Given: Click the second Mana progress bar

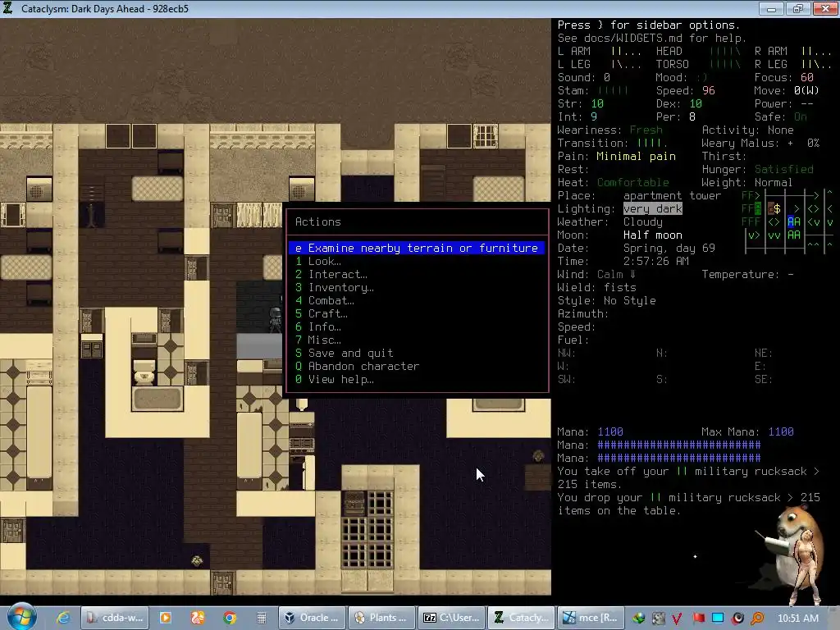Looking at the screenshot, I should point(678,458).
